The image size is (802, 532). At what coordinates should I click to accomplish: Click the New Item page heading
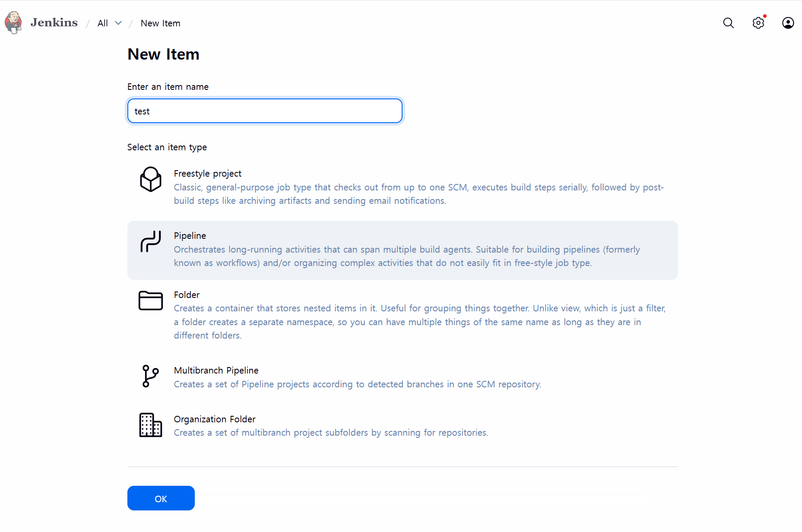pos(164,54)
